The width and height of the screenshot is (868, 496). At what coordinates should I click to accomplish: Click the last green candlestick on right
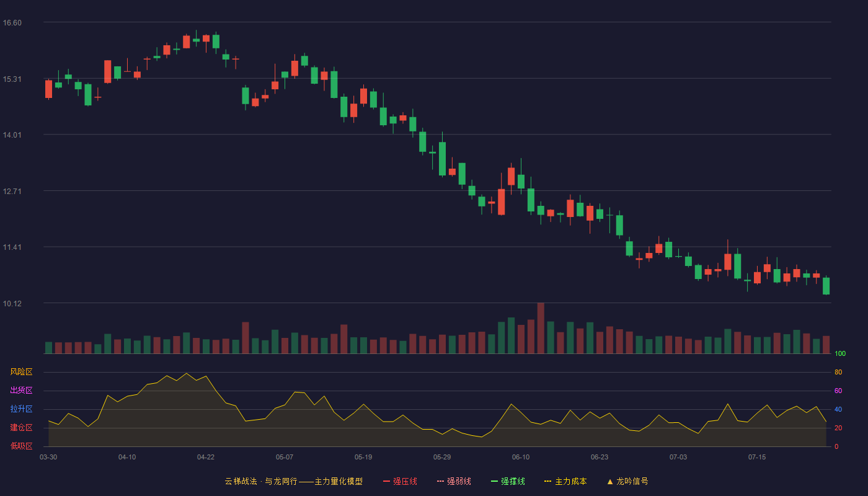pos(826,286)
